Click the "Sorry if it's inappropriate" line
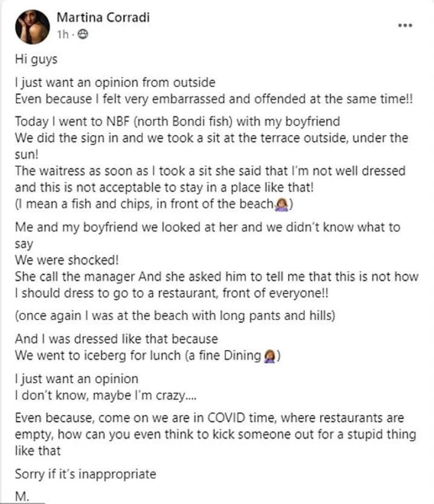The image size is (434, 504). pyautogui.click(x=85, y=474)
